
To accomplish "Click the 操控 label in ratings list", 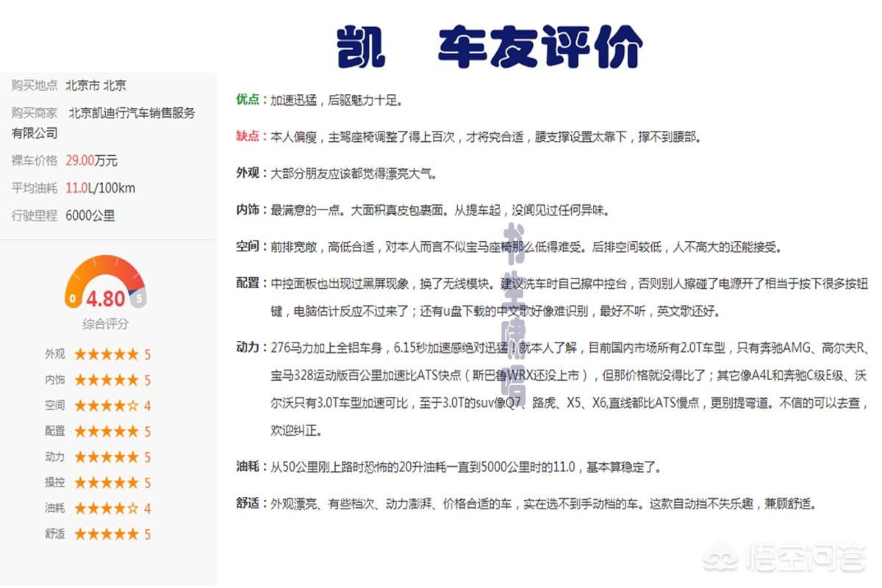I will point(54,483).
